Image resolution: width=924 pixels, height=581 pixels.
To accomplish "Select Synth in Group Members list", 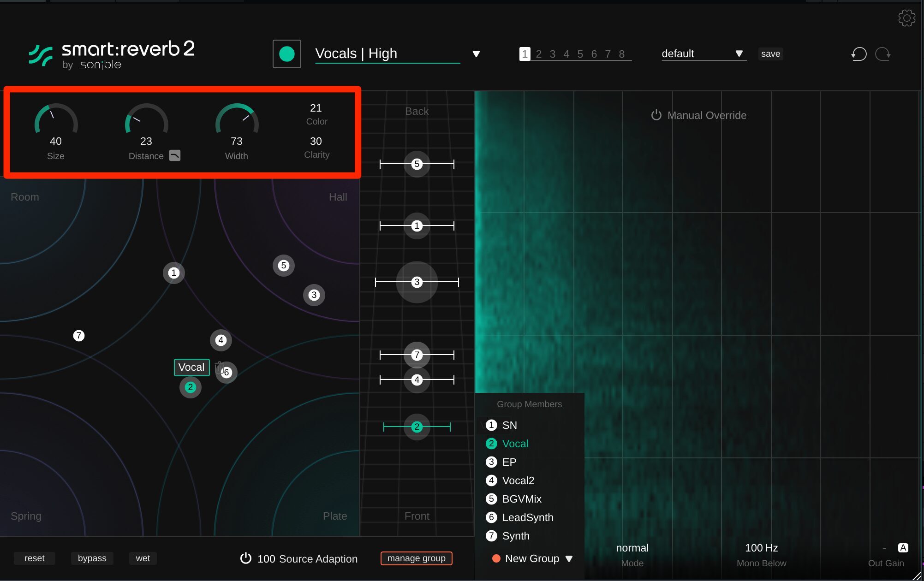I will coord(507,536).
